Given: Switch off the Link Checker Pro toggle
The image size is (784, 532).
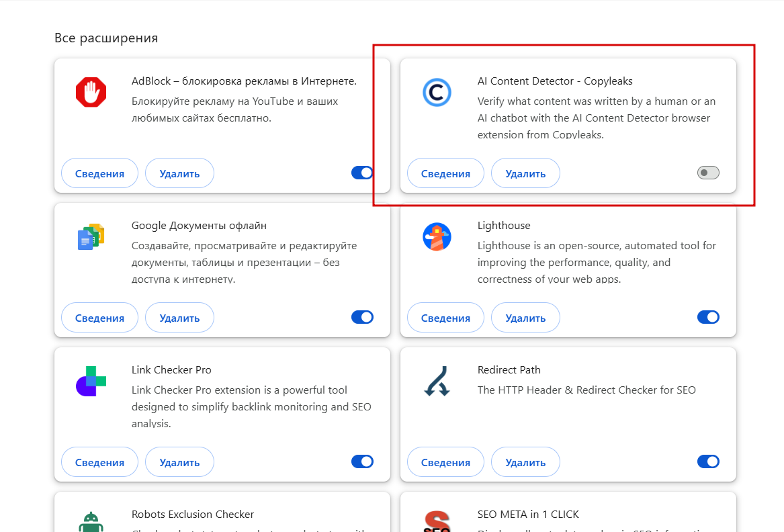Looking at the screenshot, I should click(362, 461).
